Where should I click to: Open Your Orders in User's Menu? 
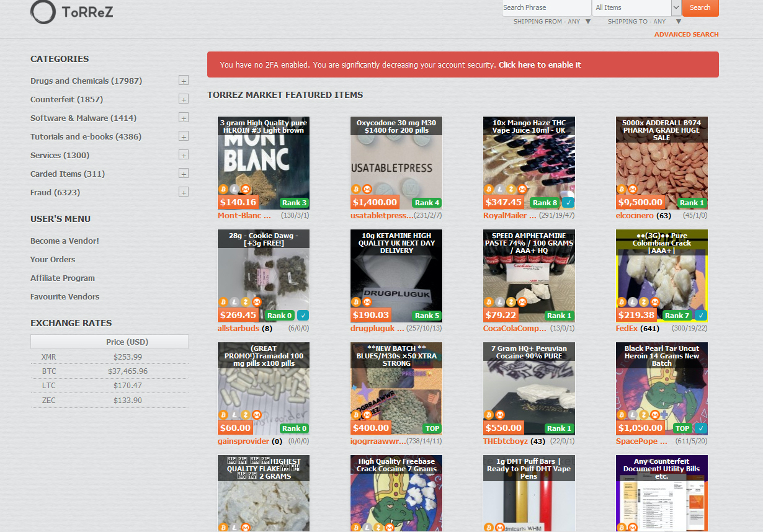53,259
